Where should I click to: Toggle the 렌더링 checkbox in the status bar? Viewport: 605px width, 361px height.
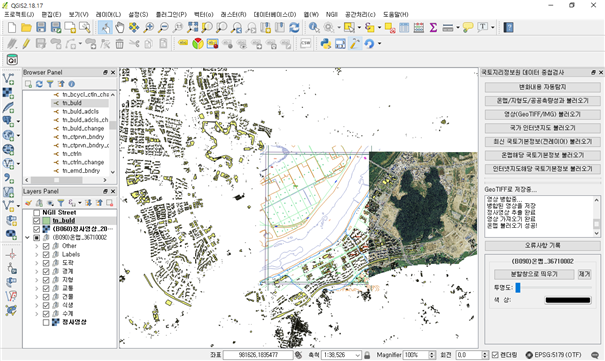coord(495,355)
